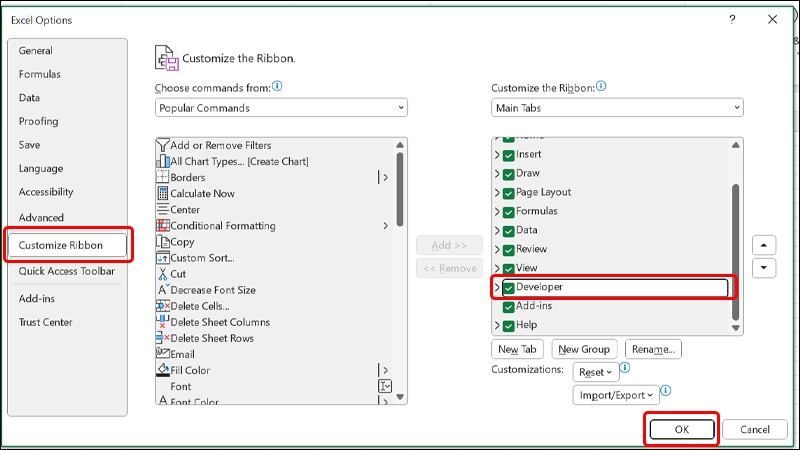Image resolution: width=800 pixels, height=450 pixels.
Task: Expand the Help tab tree node
Action: coord(497,325)
